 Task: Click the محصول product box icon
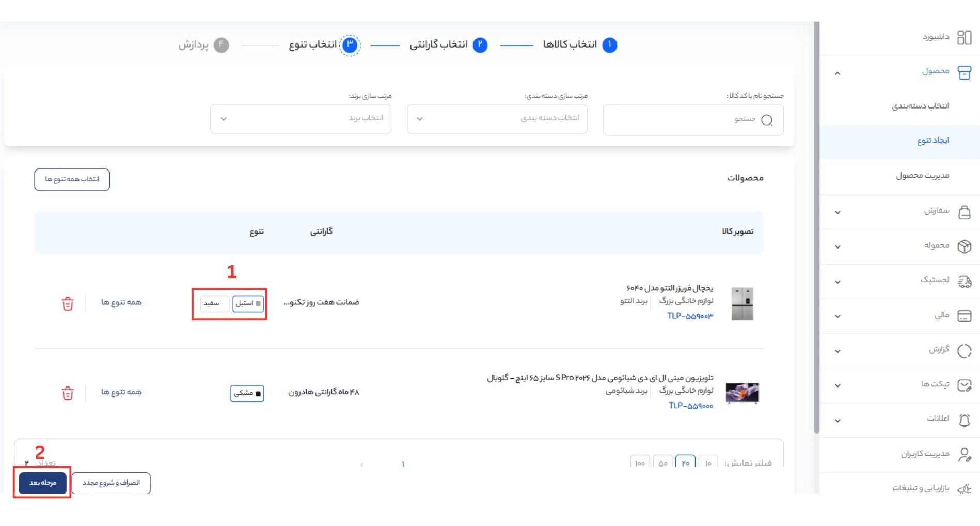pos(964,72)
